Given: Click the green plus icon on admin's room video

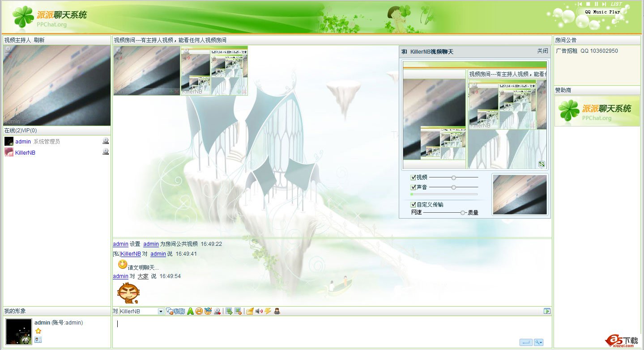Looking at the screenshot, I should pyautogui.click(x=171, y=92).
